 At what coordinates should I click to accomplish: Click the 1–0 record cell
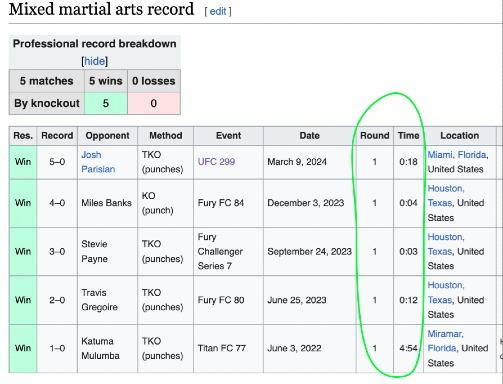tap(57, 348)
